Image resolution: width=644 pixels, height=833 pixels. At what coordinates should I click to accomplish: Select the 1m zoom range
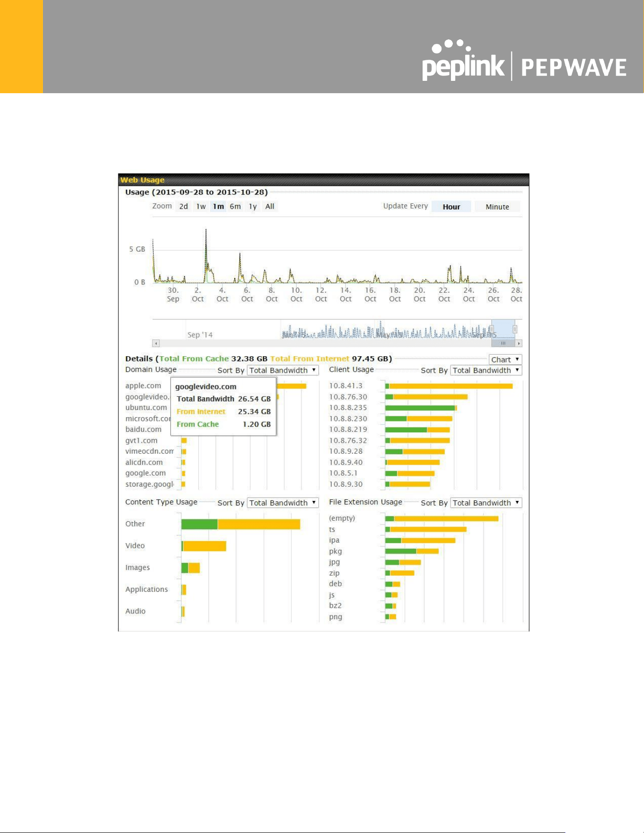[x=218, y=206]
